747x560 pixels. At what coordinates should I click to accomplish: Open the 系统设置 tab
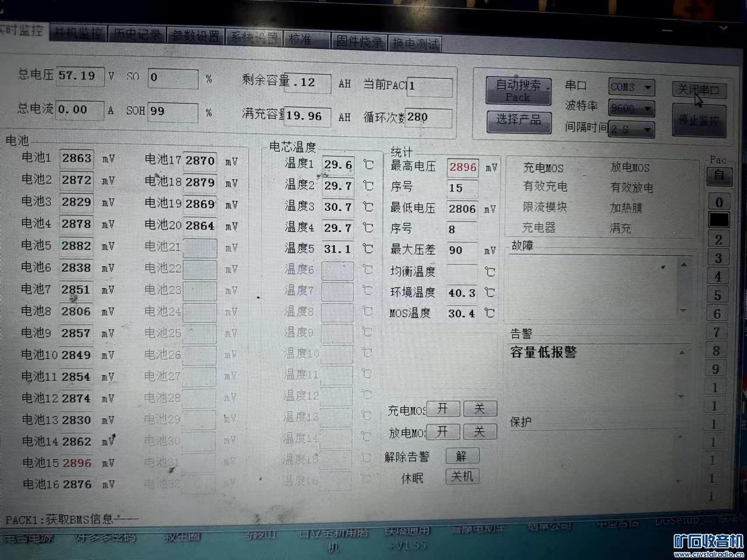pyautogui.click(x=254, y=38)
